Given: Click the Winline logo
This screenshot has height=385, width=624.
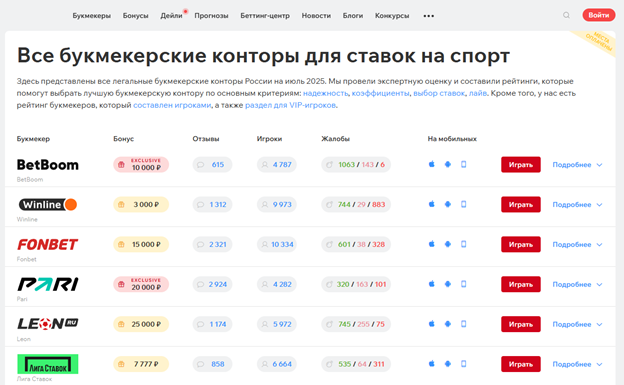Looking at the screenshot, I should (48, 205).
